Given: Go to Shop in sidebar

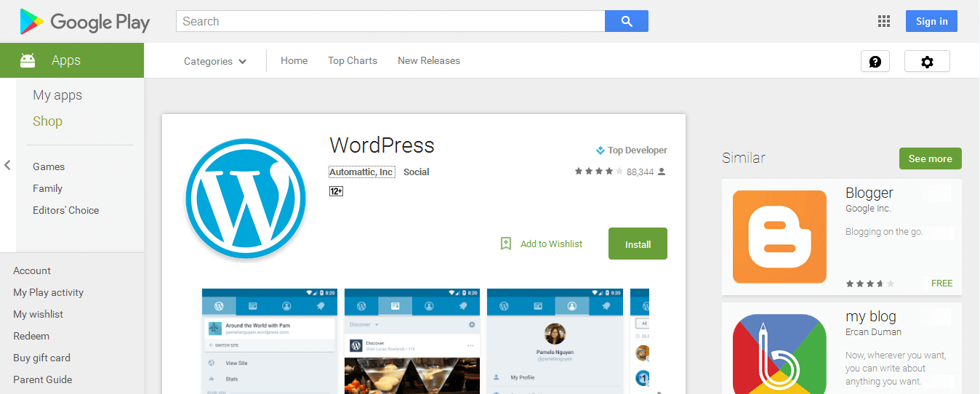Looking at the screenshot, I should tap(47, 121).
